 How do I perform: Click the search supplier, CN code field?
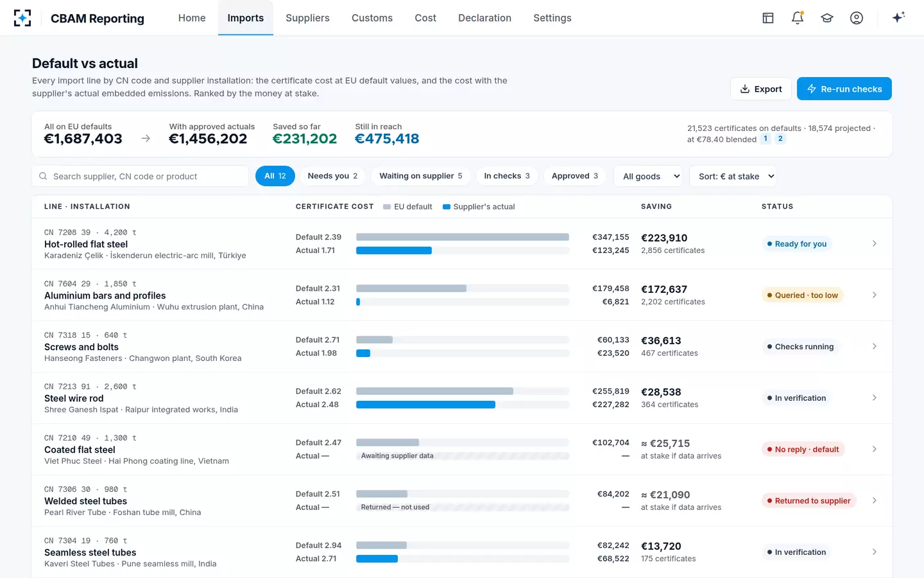pyautogui.click(x=140, y=176)
